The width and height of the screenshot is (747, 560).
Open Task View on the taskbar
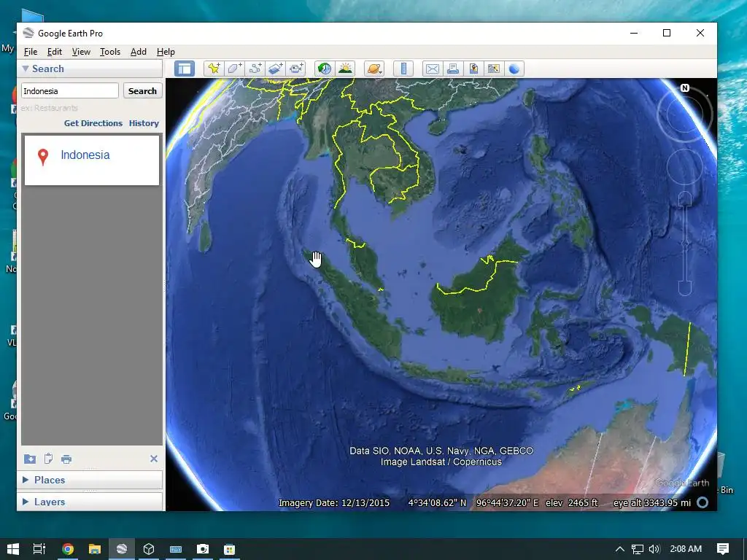[39, 549]
